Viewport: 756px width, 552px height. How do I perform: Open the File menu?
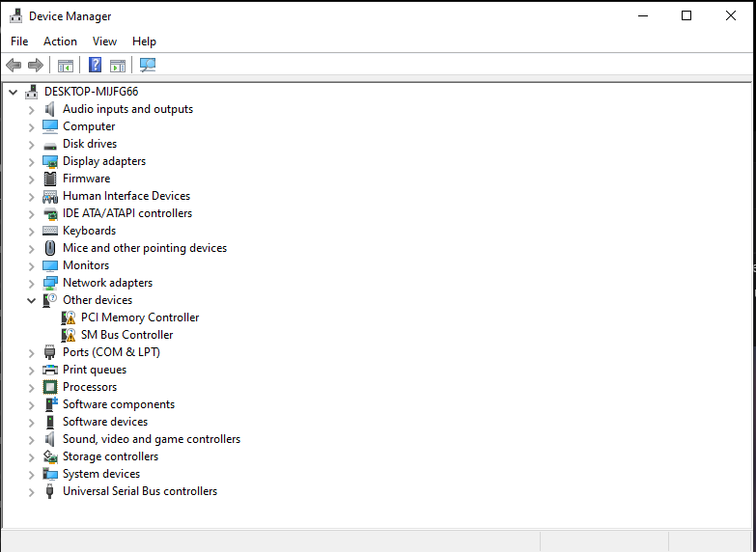[x=19, y=41]
